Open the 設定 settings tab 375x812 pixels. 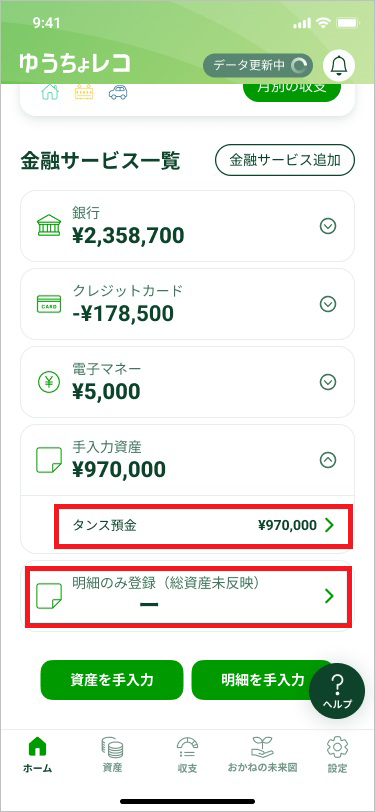click(x=337, y=755)
